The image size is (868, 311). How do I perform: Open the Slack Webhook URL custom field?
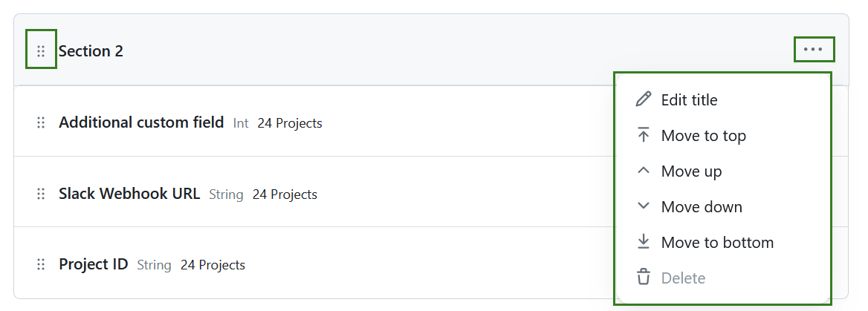[129, 194]
